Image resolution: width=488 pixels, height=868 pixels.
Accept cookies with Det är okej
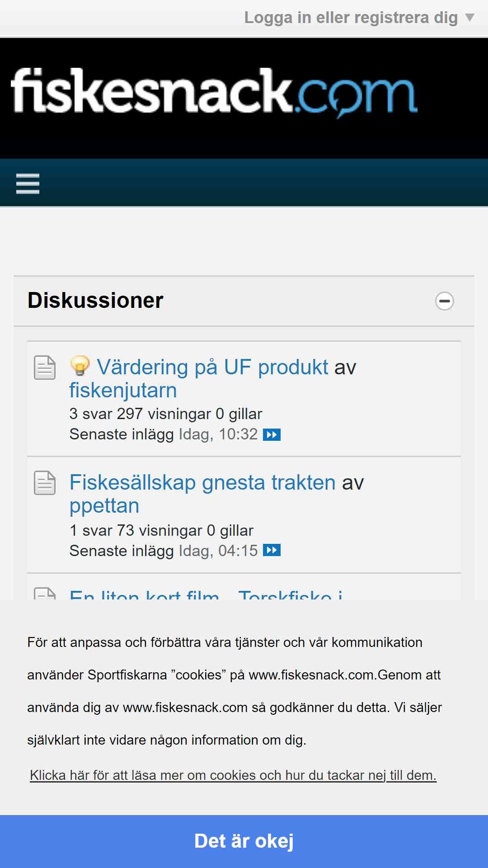[x=244, y=841]
